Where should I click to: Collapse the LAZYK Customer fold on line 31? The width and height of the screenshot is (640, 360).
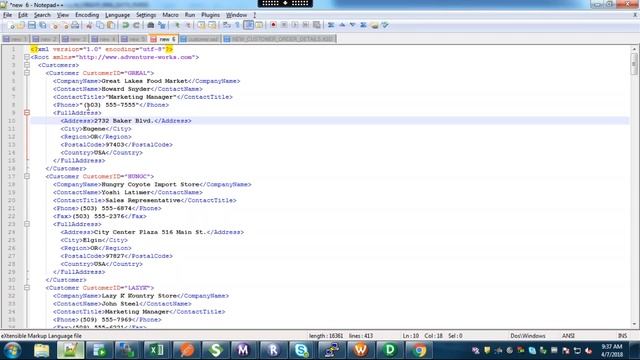27,288
